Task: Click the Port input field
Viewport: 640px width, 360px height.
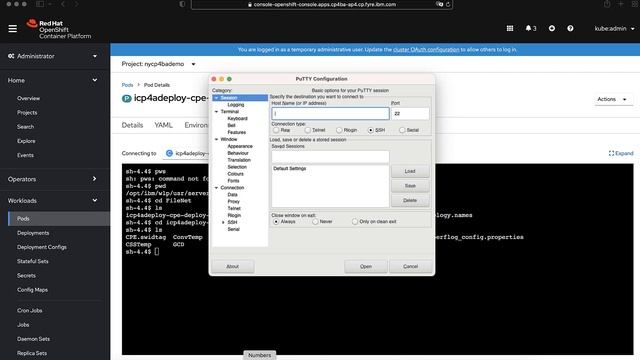Action: [410, 113]
